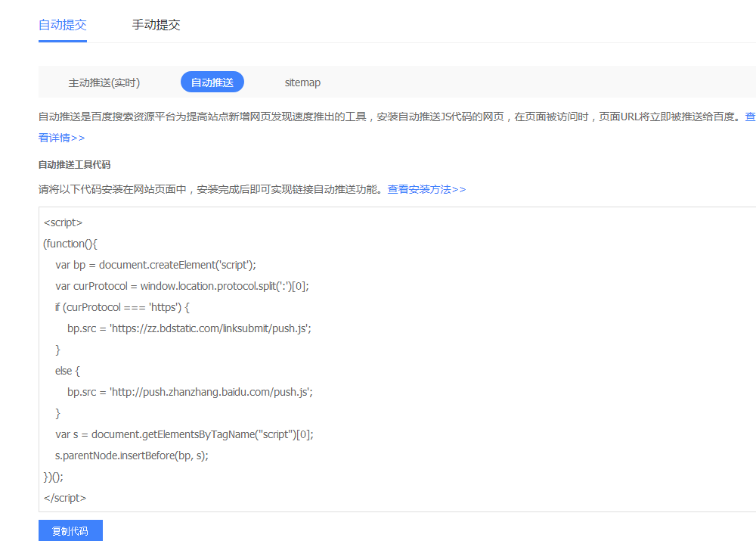Open the 查看安装方法>> link
The width and height of the screenshot is (756, 541).
tap(426, 189)
